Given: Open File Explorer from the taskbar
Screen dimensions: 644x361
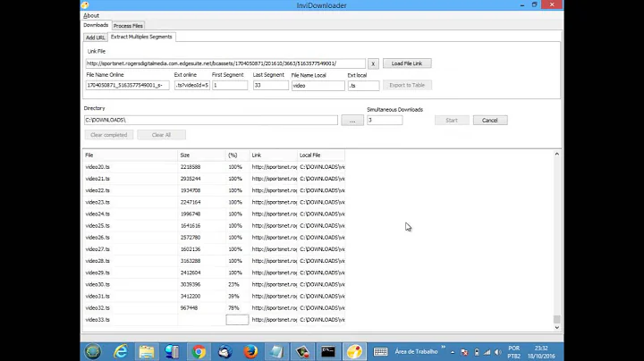Looking at the screenshot, I should point(147,351).
